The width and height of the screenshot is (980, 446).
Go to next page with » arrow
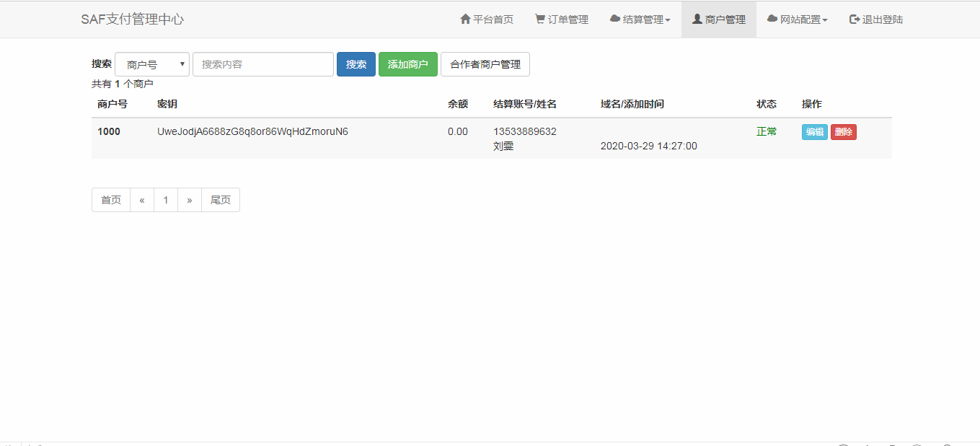(190, 200)
